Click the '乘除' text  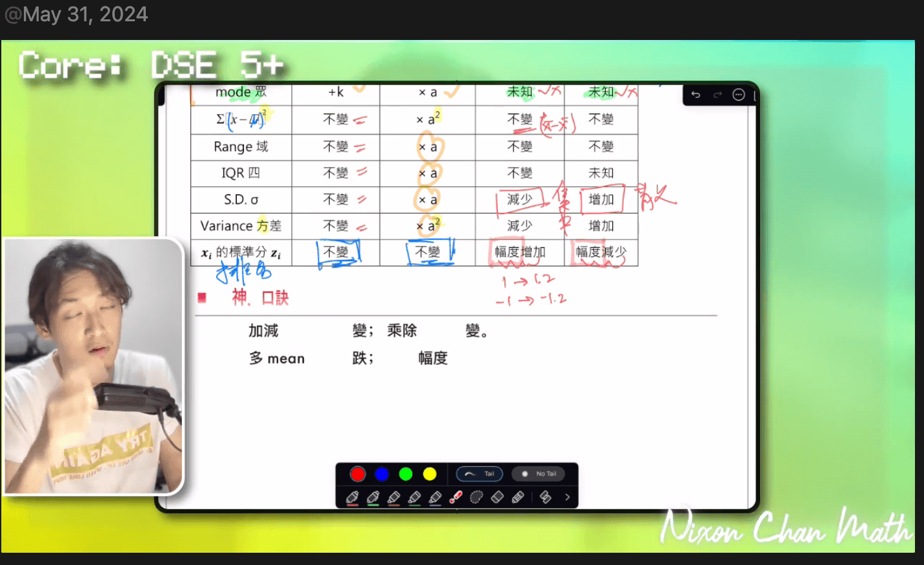(402, 331)
